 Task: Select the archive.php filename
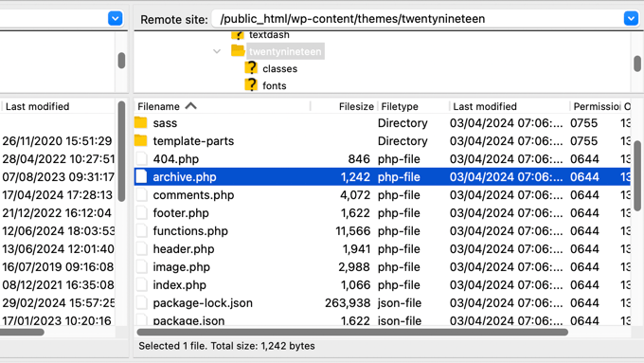185,177
